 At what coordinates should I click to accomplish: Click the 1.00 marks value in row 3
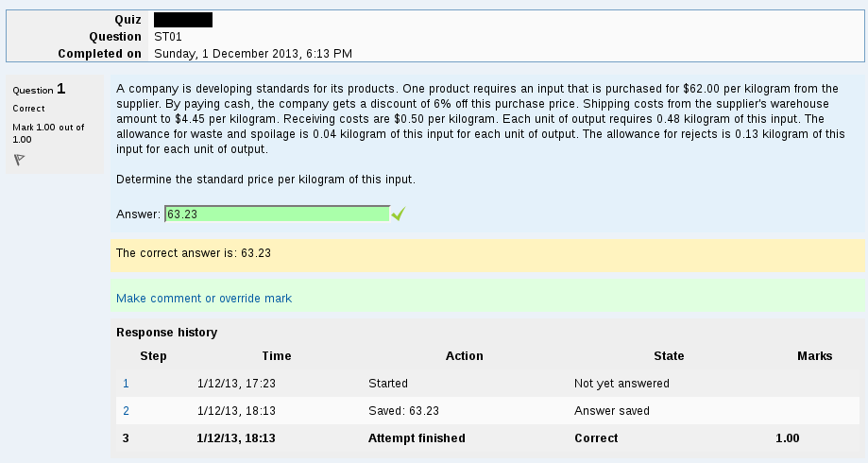787,438
